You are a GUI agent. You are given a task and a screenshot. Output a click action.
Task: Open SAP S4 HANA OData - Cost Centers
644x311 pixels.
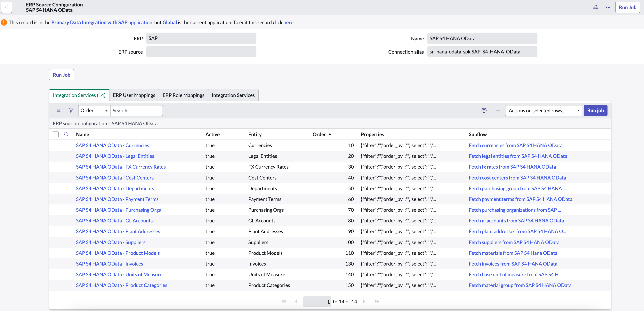tap(115, 178)
